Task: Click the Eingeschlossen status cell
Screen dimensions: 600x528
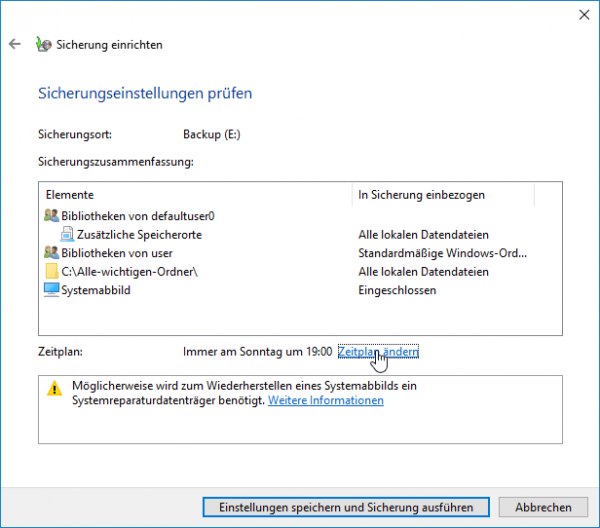Action: [398, 291]
